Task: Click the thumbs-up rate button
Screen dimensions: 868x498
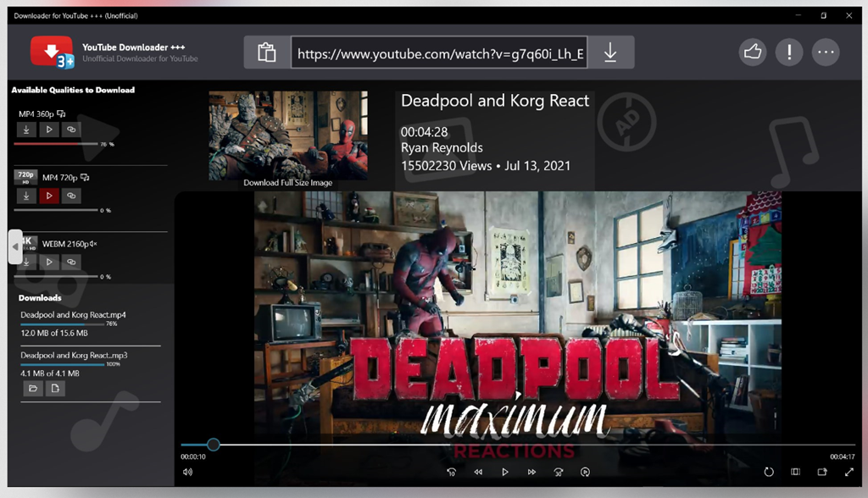Action: tap(753, 52)
